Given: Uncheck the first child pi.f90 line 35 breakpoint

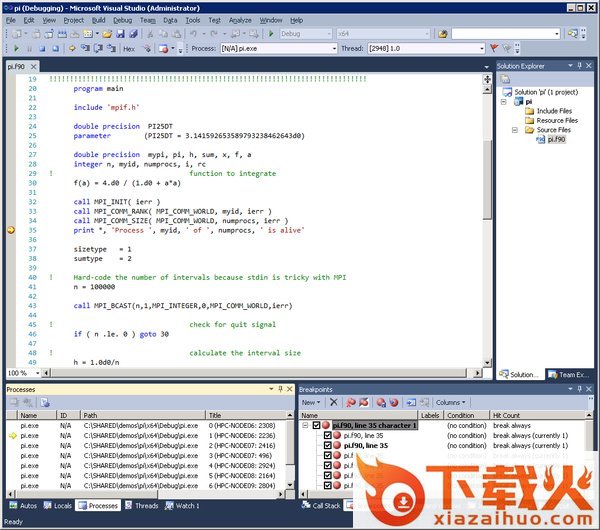Looking at the screenshot, I should 327,436.
